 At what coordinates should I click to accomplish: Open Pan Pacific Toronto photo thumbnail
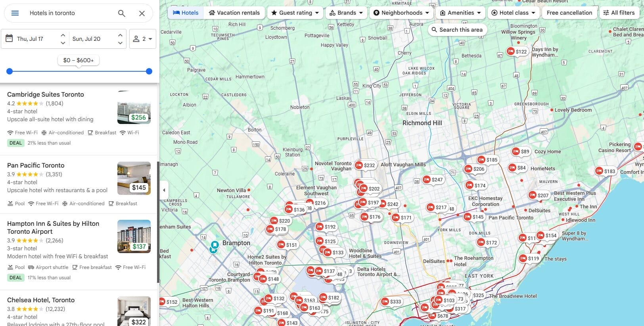coord(134,178)
